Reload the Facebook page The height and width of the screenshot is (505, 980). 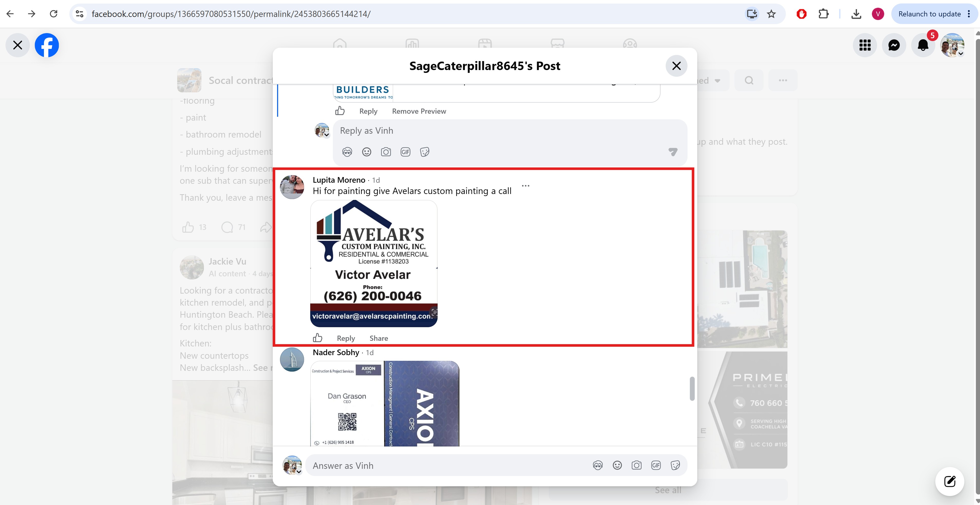54,14
